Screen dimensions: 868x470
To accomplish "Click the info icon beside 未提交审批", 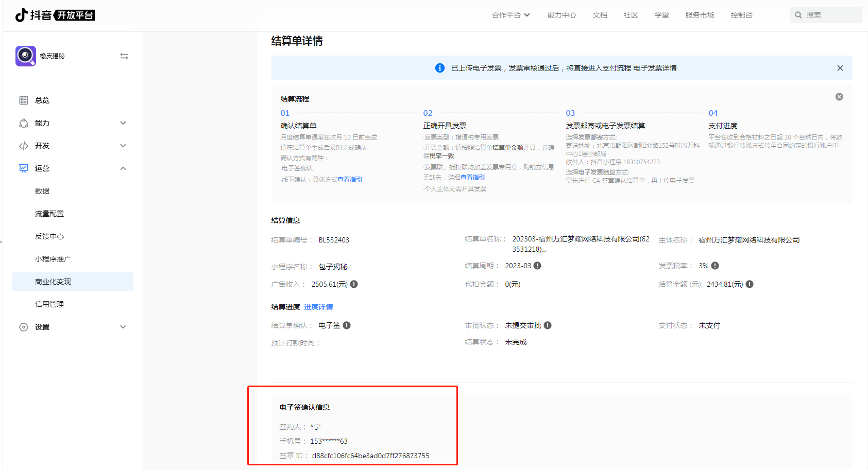I will [548, 325].
